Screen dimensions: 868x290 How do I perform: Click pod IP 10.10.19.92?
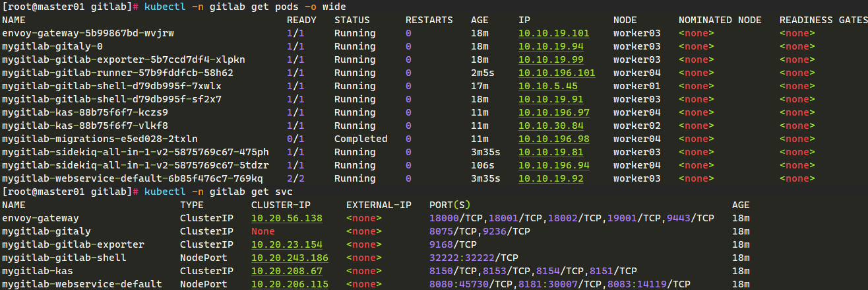(551, 178)
